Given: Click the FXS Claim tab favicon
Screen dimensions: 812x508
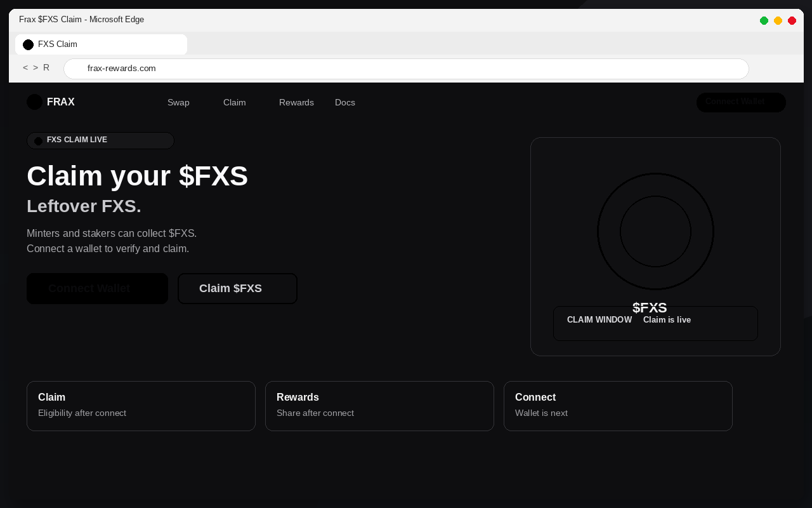Looking at the screenshot, I should [x=28, y=44].
